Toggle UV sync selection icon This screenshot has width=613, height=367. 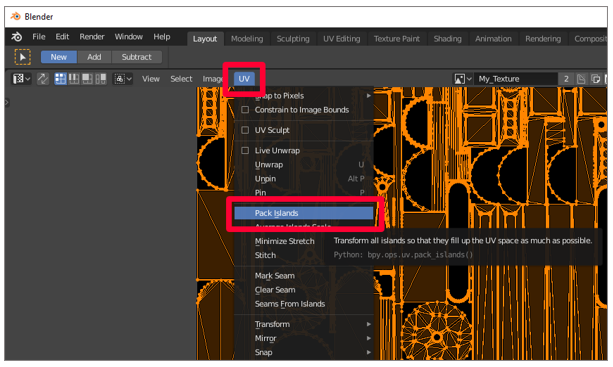[43, 79]
